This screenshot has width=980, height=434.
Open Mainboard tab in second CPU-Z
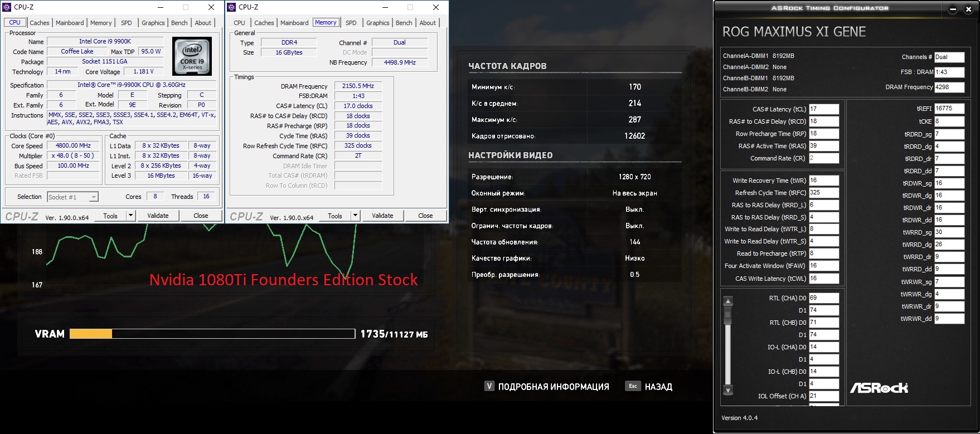click(x=294, y=23)
